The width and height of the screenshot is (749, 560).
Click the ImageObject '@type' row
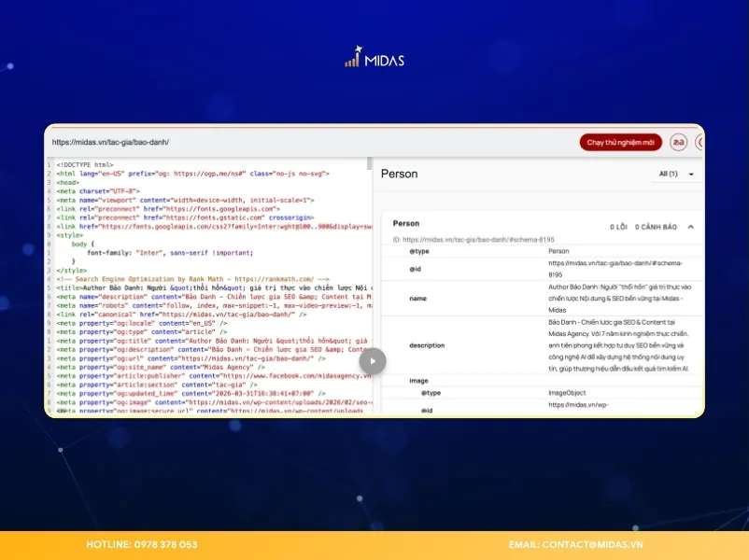(x=542, y=393)
